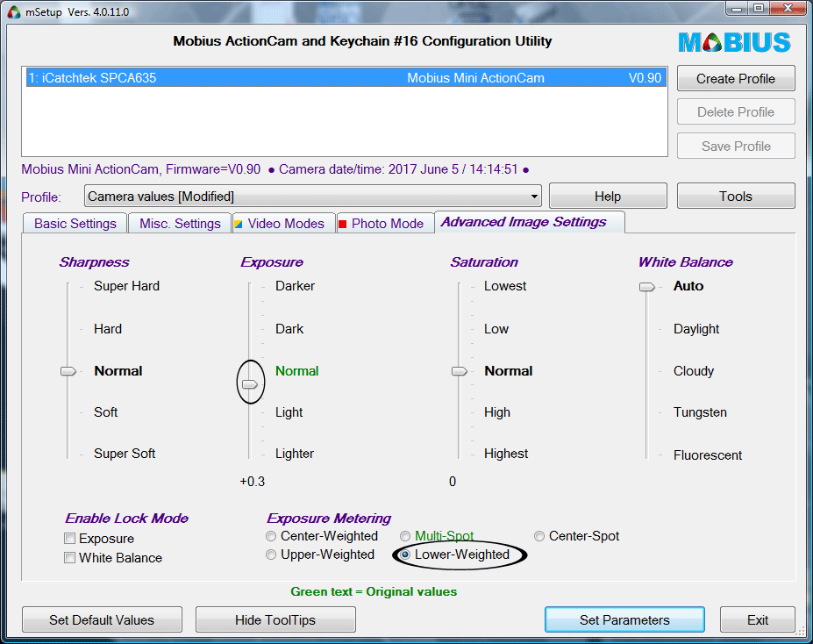Click the Tungsten white balance label

[700, 412]
